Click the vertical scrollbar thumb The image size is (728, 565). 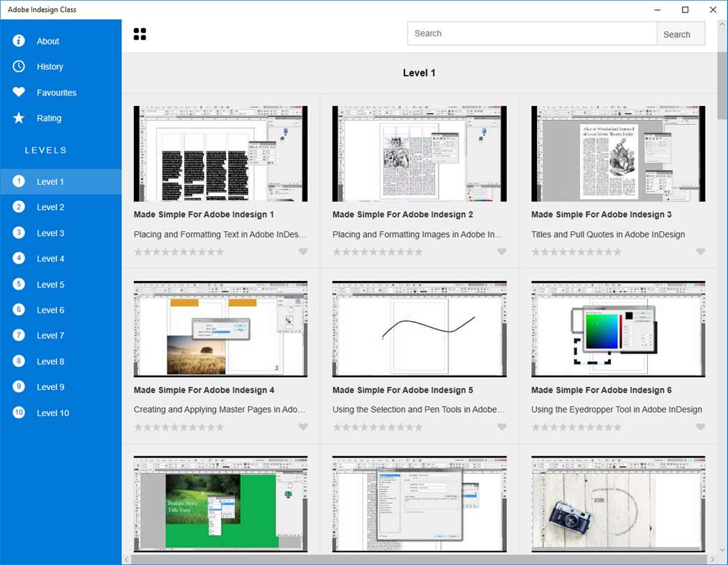[722, 85]
